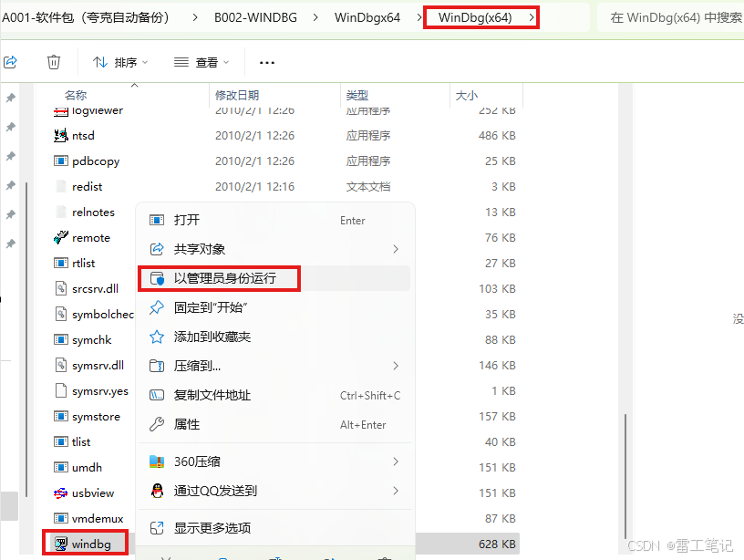The height and width of the screenshot is (560, 744).
Task: Click the QQ penguin icon
Action: pyautogui.click(x=157, y=491)
